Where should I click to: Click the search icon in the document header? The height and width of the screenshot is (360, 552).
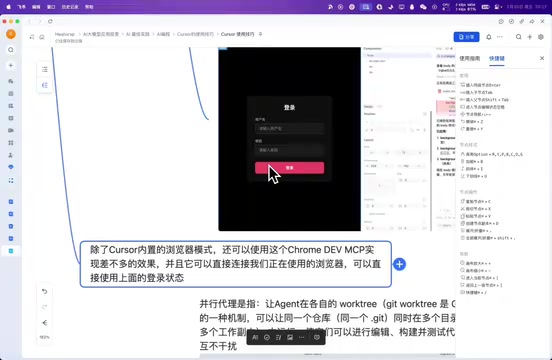tap(519, 37)
